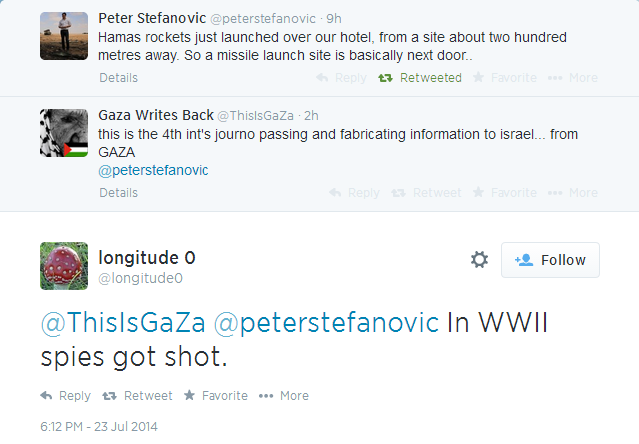The image size is (639, 444).
Task: Click the gear settings icon
Action: coord(479,260)
